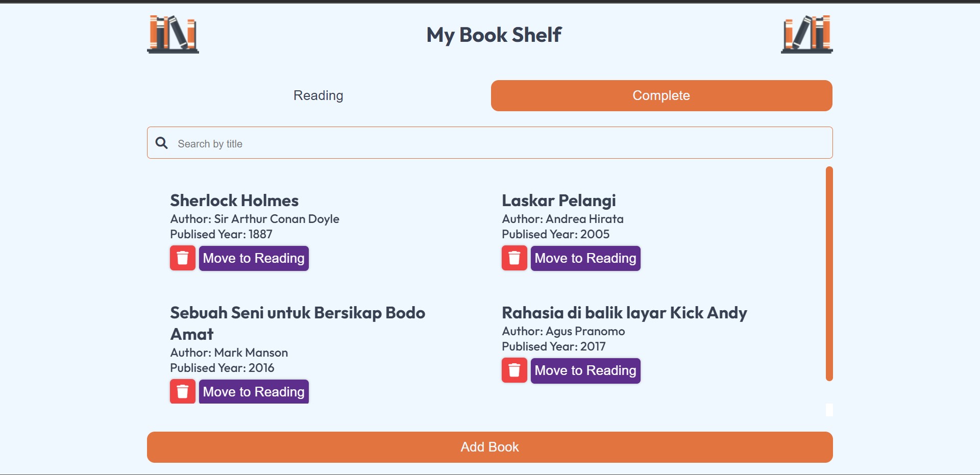Move Sebuah Seni untuk Bersikap Bodo Amat to Reading
This screenshot has width=980, height=475.
[254, 391]
